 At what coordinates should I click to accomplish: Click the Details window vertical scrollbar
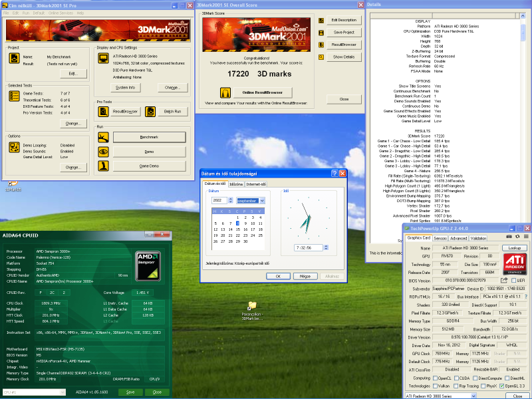pyautogui.click(x=523, y=128)
